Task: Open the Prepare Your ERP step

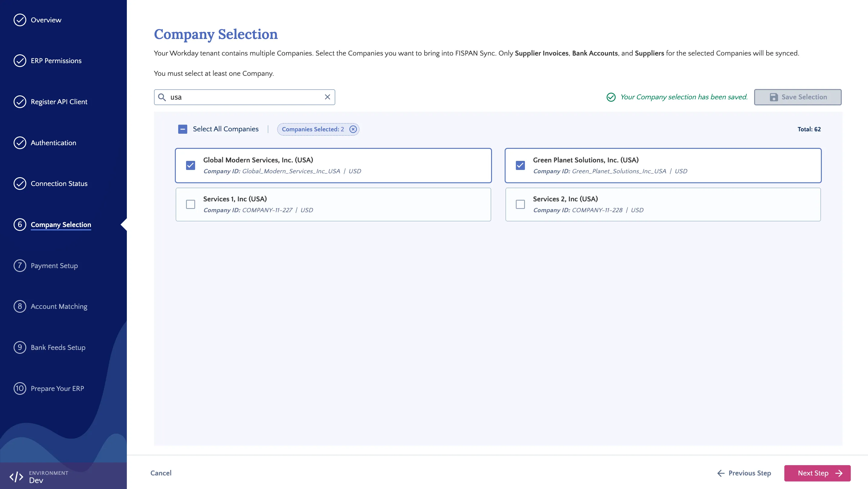Action: coord(57,389)
